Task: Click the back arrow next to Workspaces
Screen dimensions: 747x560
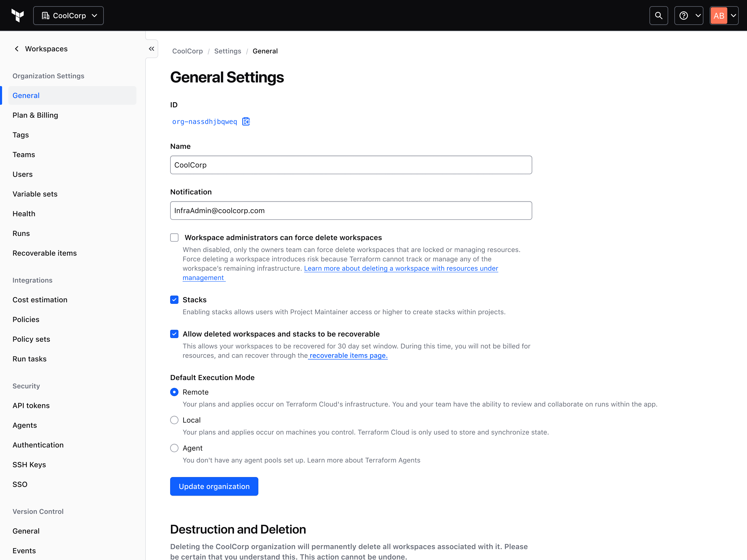Action: coord(17,49)
